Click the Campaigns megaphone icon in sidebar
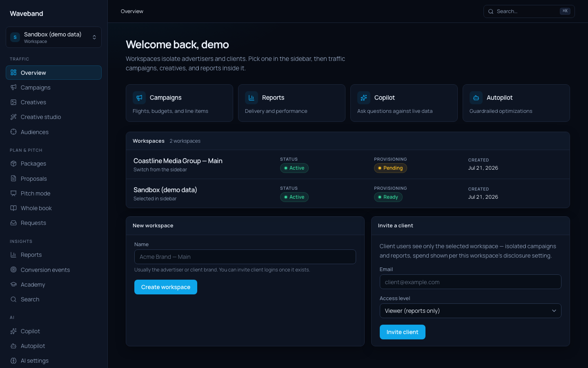The image size is (588, 368). [x=13, y=87]
